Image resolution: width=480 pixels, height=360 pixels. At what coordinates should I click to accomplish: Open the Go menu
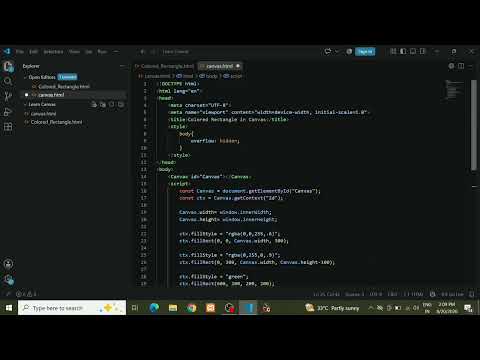[89, 52]
